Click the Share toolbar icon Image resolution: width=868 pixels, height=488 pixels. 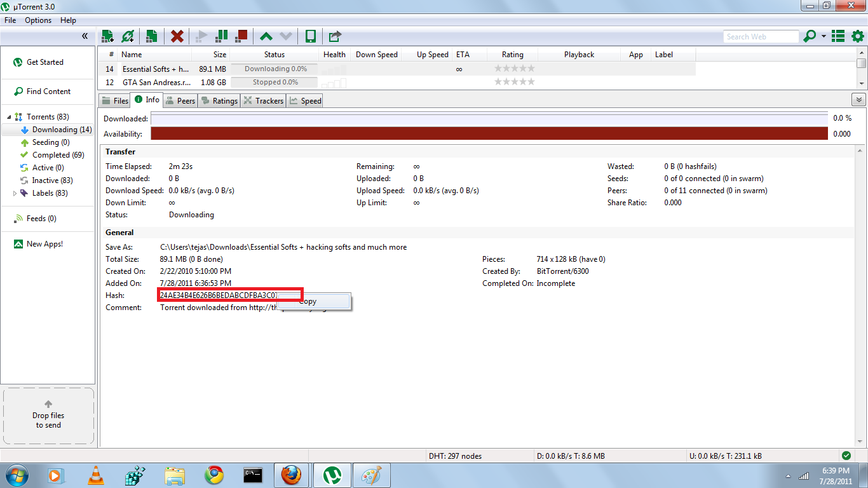[x=335, y=36]
